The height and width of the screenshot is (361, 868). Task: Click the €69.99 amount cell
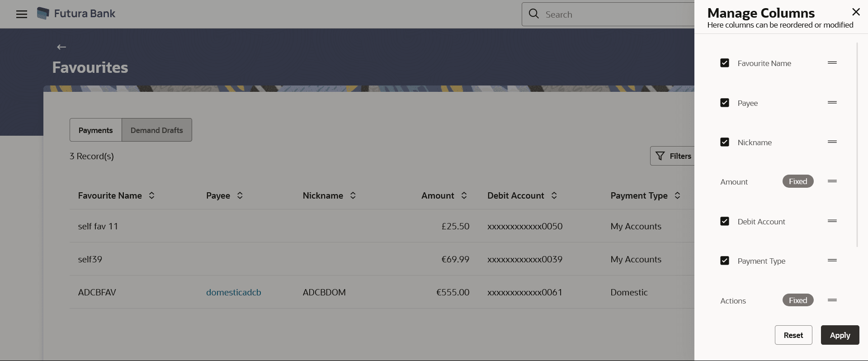click(455, 259)
